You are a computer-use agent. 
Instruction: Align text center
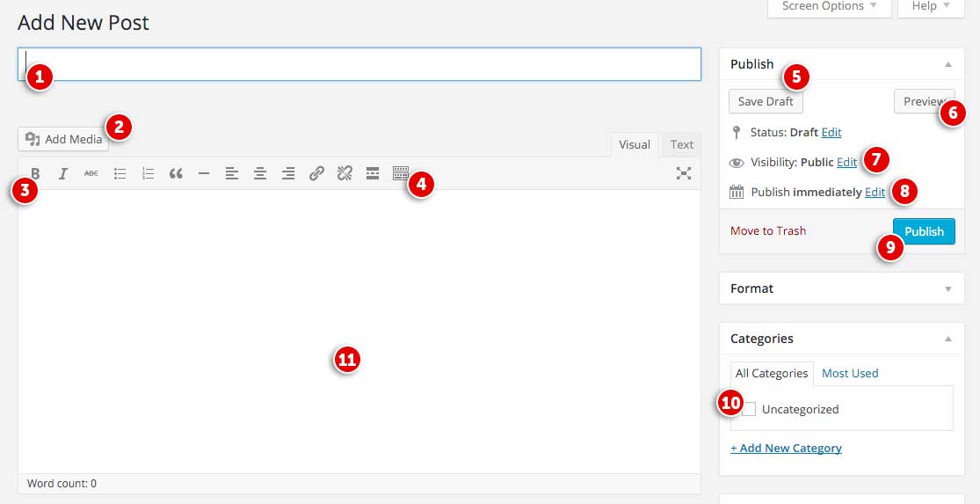260,173
